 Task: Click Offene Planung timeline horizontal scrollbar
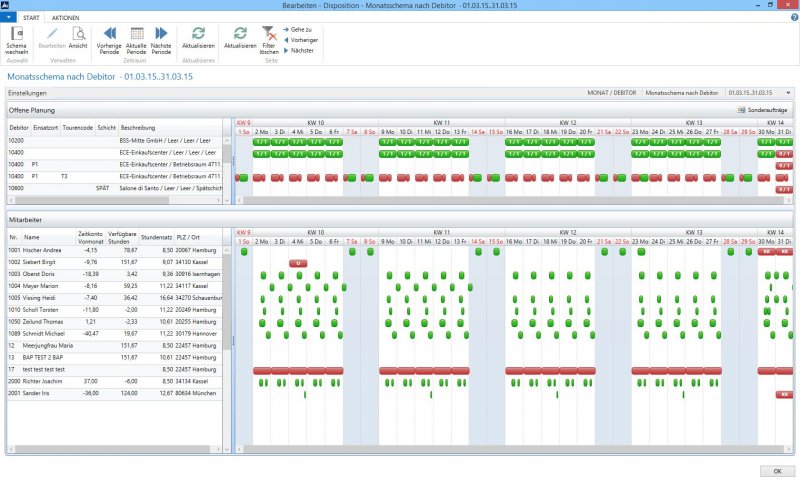(514, 200)
